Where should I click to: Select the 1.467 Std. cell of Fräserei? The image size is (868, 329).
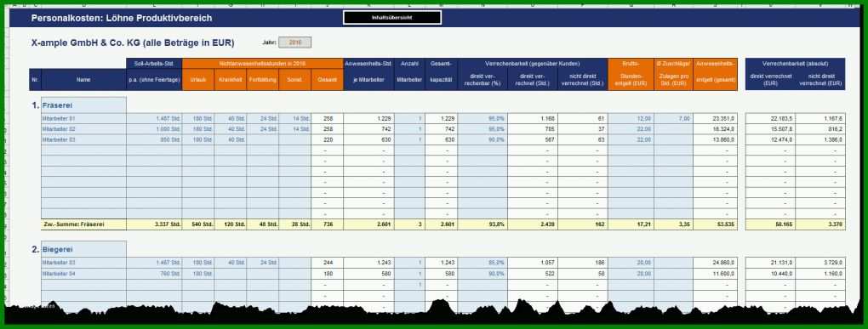click(154, 118)
